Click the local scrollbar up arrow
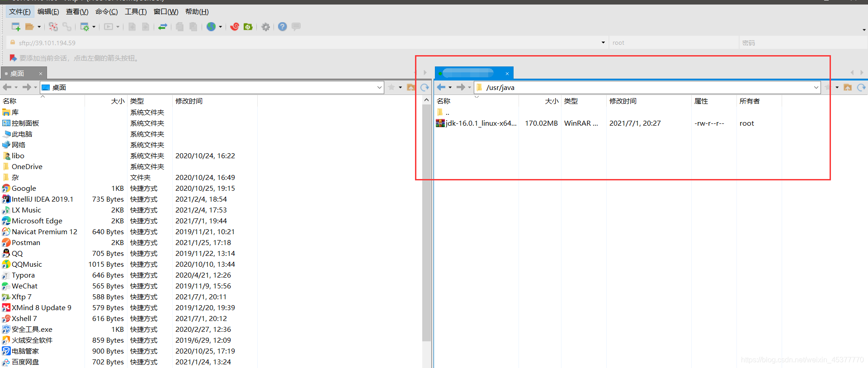Image resolution: width=868 pixels, height=368 pixels. point(426,100)
